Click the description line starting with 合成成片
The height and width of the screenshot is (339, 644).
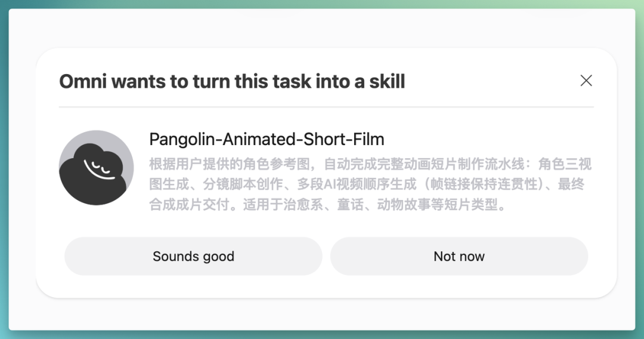[x=328, y=204]
